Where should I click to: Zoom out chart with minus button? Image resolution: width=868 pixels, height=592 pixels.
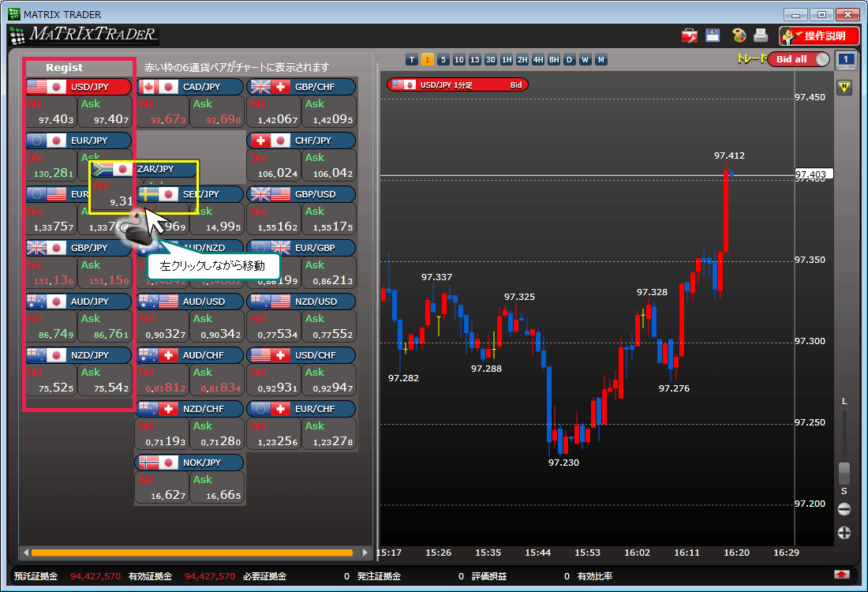[x=844, y=509]
